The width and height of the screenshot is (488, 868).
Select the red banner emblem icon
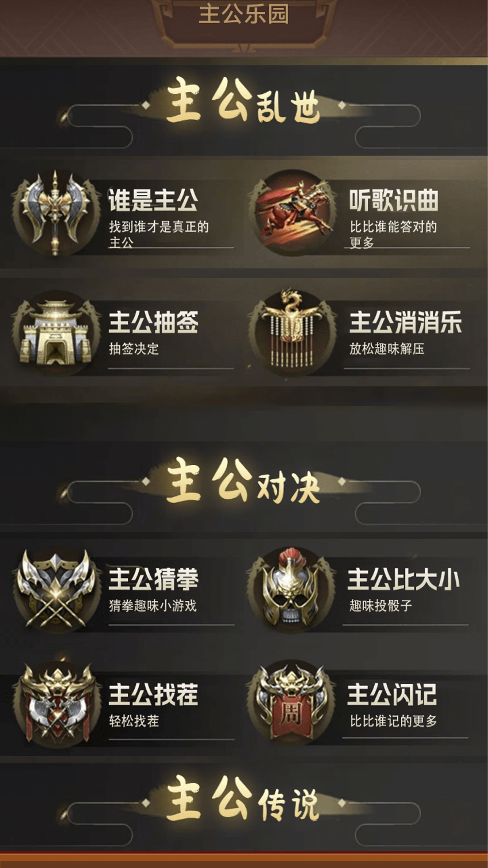(291, 703)
